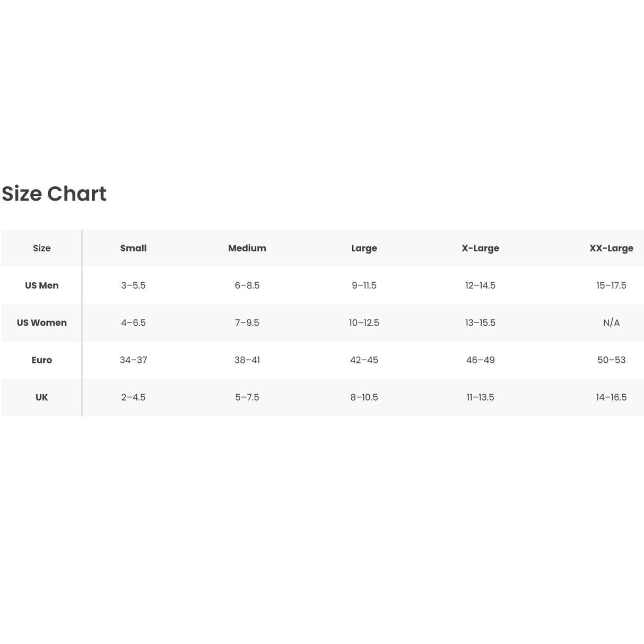Click US Women X-Large value 13–15.5
This screenshot has width=644, height=644.
[x=480, y=323]
